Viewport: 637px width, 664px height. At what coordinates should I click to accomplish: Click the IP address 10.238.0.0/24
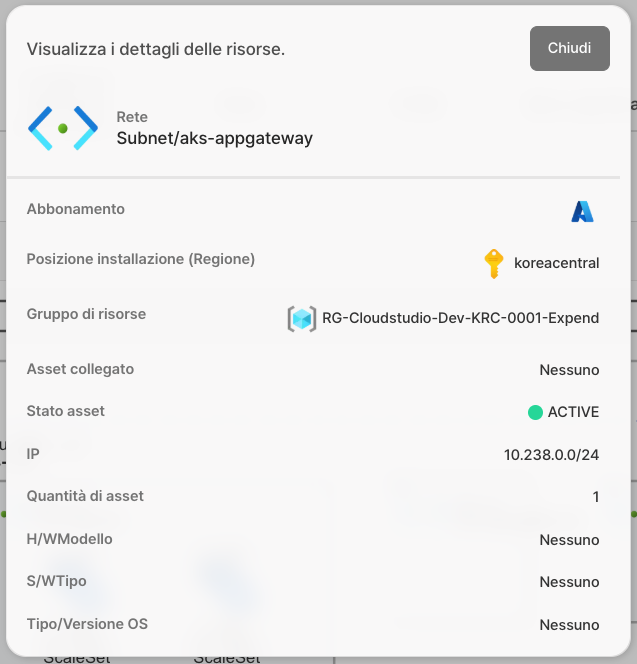tap(551, 455)
